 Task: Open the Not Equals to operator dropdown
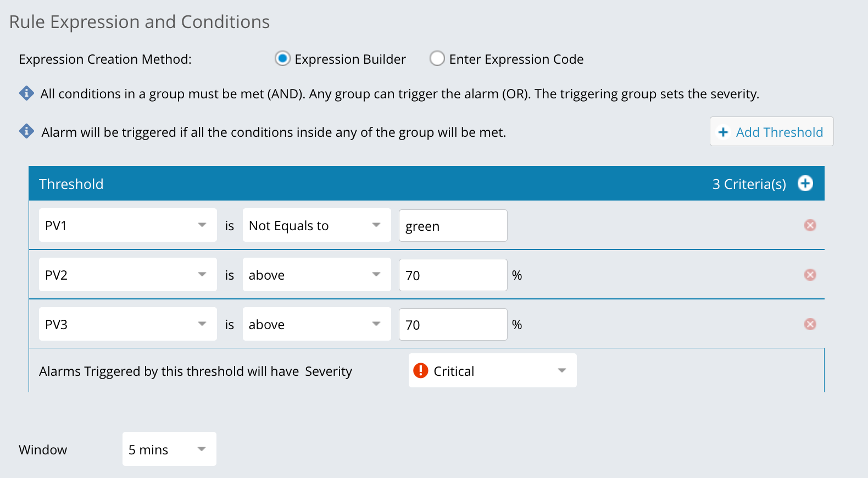pos(376,225)
